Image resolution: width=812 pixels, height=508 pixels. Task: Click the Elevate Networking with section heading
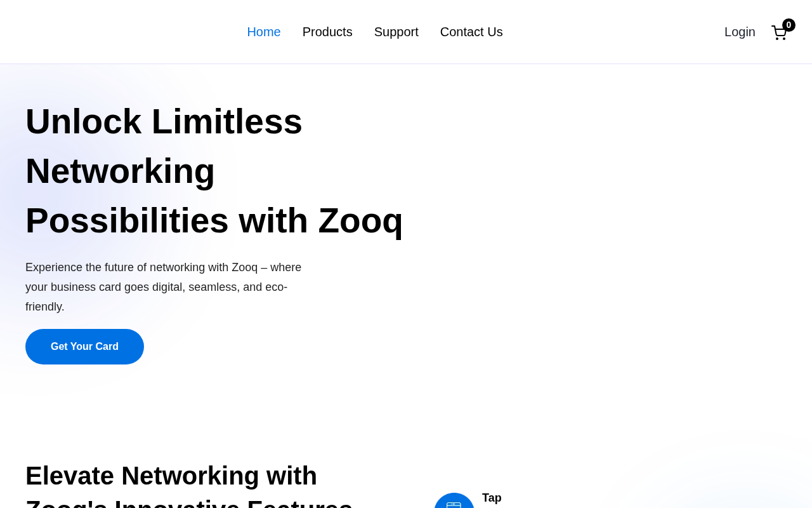171,476
